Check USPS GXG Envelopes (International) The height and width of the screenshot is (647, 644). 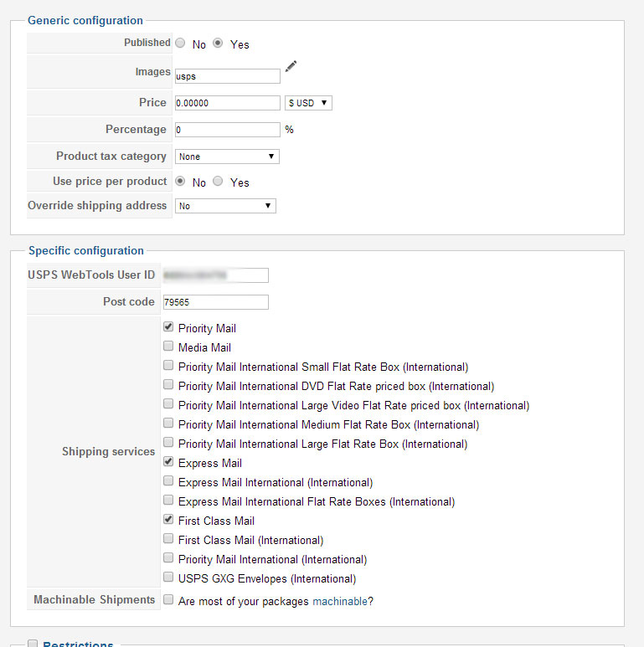(x=168, y=578)
